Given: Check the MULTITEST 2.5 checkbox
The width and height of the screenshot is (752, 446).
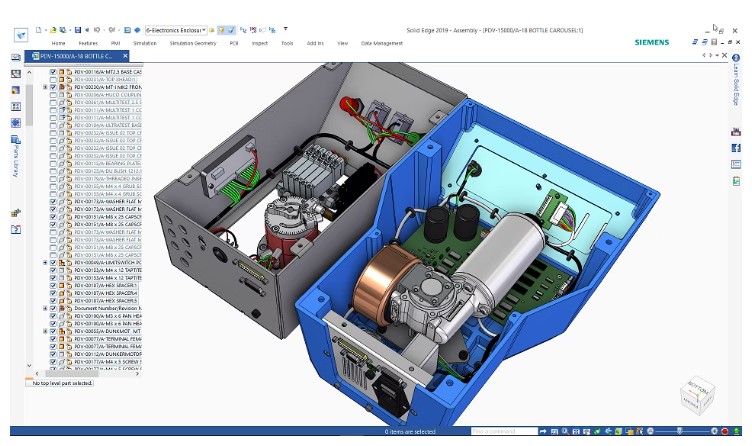Looking at the screenshot, I should pos(53,102).
